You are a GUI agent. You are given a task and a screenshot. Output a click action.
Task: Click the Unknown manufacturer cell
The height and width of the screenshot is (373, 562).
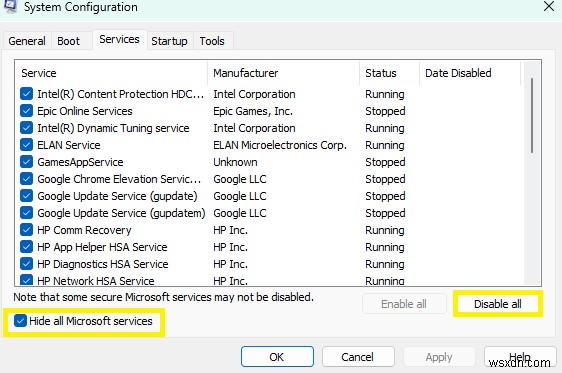coord(235,162)
